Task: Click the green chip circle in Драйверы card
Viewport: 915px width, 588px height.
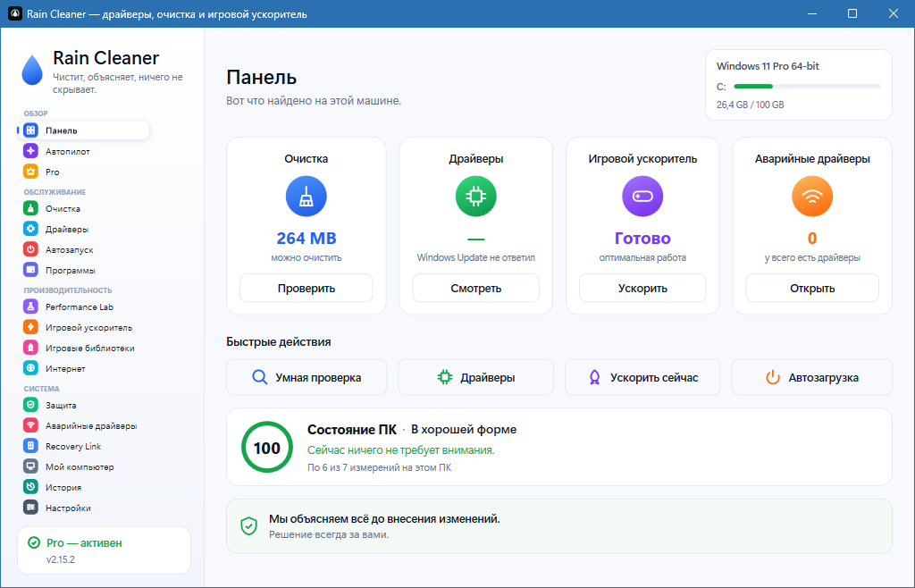Action: (476, 197)
